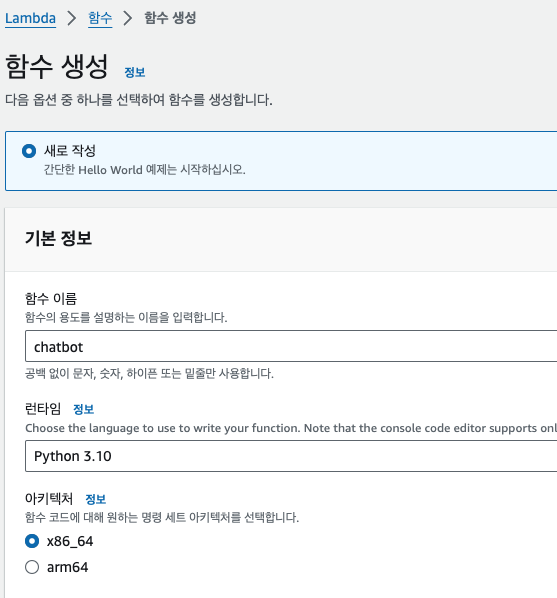Go to the 함수 breadcrumb link
The image size is (557, 598).
tap(100, 18)
